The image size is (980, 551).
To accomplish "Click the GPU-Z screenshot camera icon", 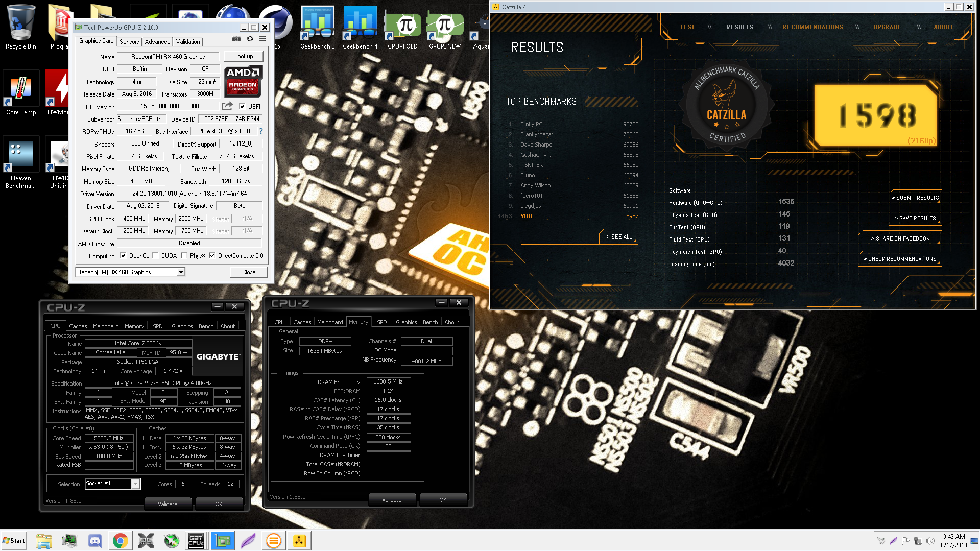I will coord(236,39).
